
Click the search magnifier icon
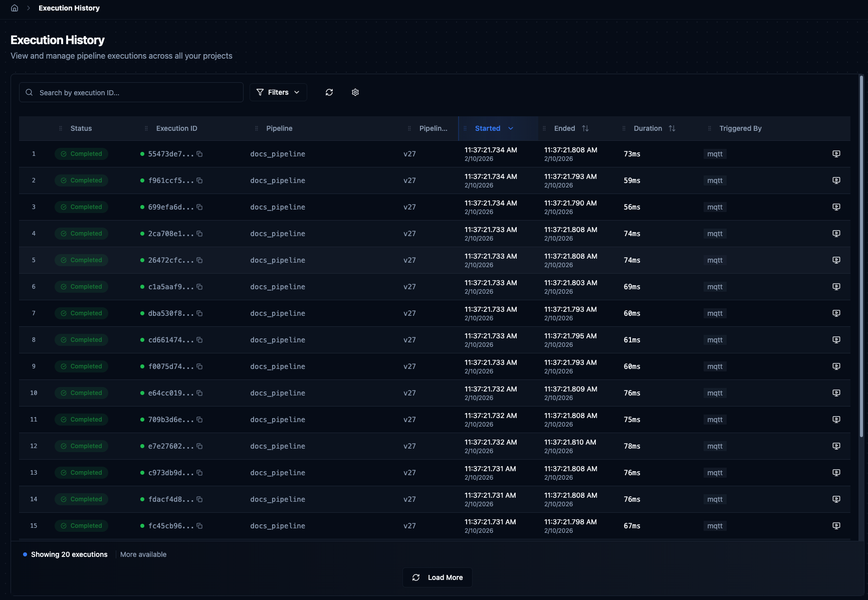click(29, 92)
